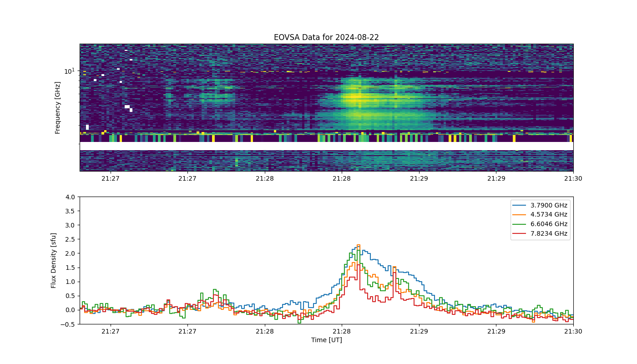Select the "3.7900 GHz" legend text
This screenshot has height=364, width=637.
point(549,205)
